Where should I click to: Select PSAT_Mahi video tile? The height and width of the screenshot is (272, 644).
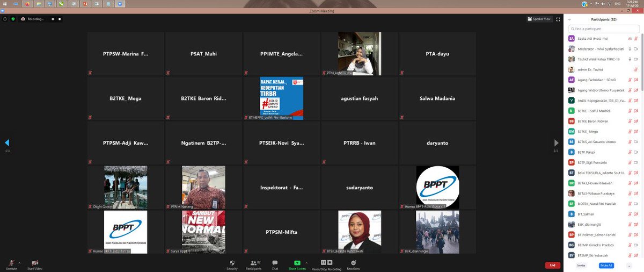[203, 54]
